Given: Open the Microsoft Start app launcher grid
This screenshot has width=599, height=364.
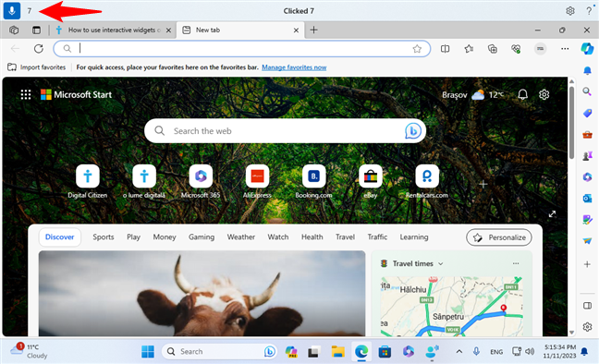Looking at the screenshot, I should click(x=26, y=94).
